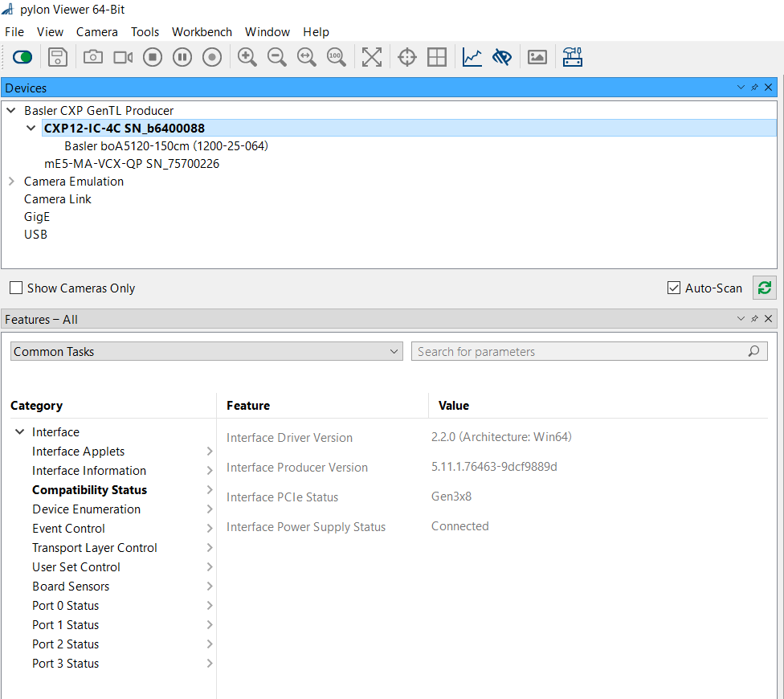This screenshot has height=699, width=784.
Task: Pause grabbing with the pause icon
Action: pos(182,57)
